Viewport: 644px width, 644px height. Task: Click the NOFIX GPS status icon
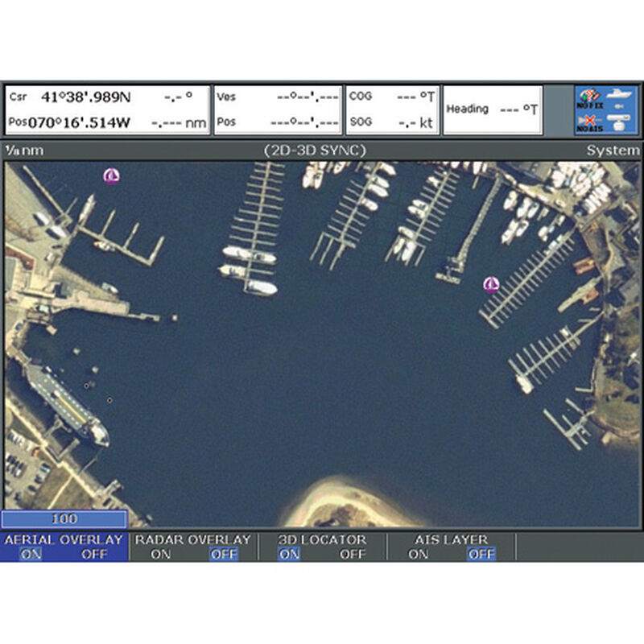point(590,98)
